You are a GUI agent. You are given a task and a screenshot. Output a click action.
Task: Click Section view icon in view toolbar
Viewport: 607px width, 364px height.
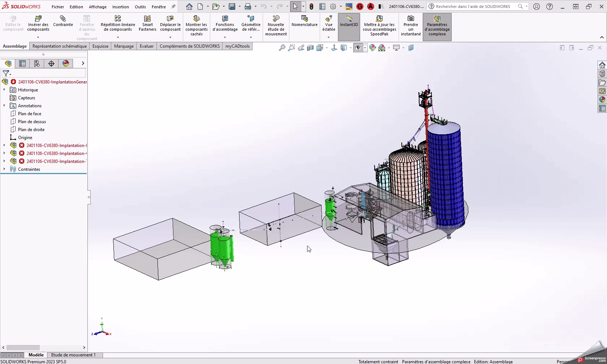tap(310, 48)
